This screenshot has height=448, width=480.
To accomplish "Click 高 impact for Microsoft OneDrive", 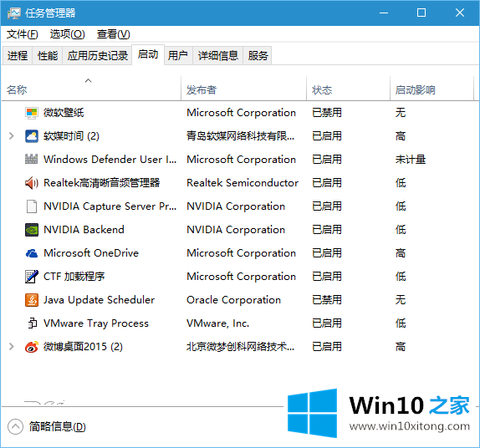I will pos(401,253).
